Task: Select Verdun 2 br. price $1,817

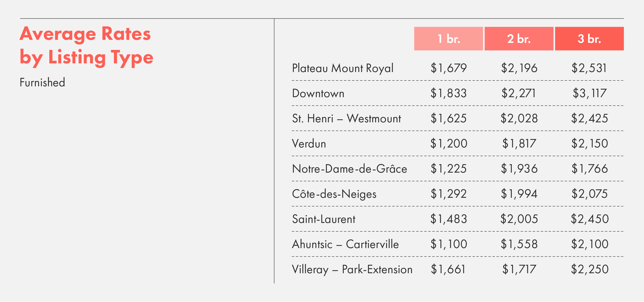Action: (x=519, y=143)
